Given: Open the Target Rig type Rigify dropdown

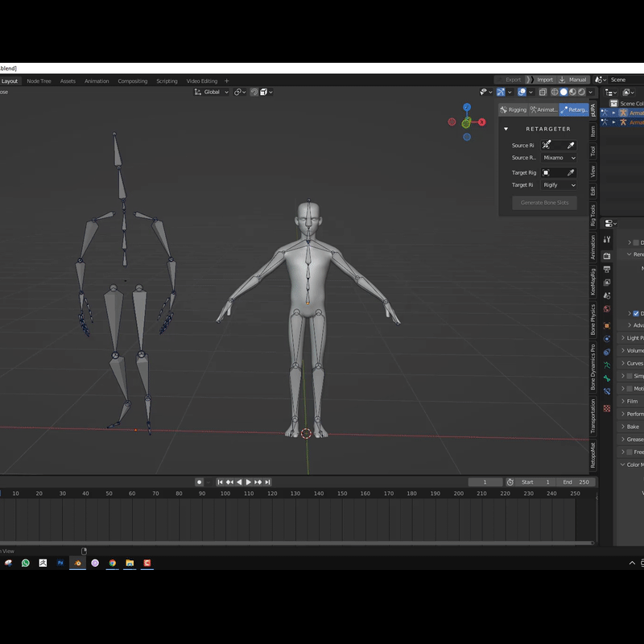Looking at the screenshot, I should (559, 185).
